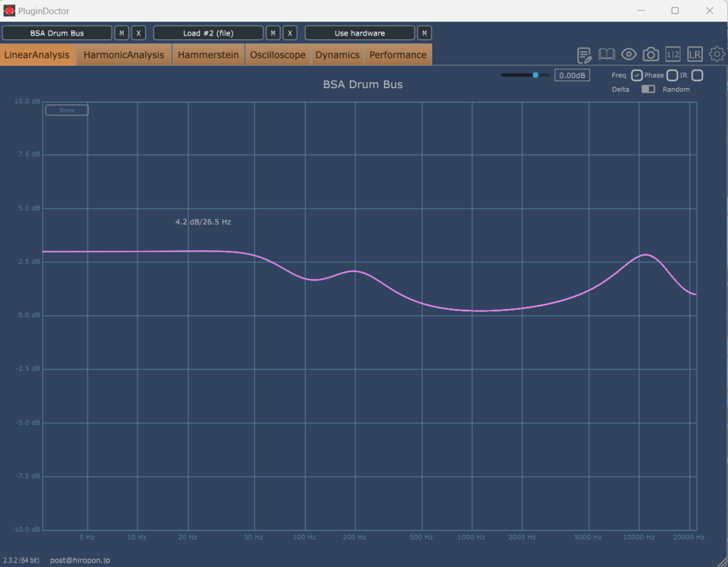728x567 pixels.
Task: Mute BSA Drum Bus plugin with M
Action: 122,33
